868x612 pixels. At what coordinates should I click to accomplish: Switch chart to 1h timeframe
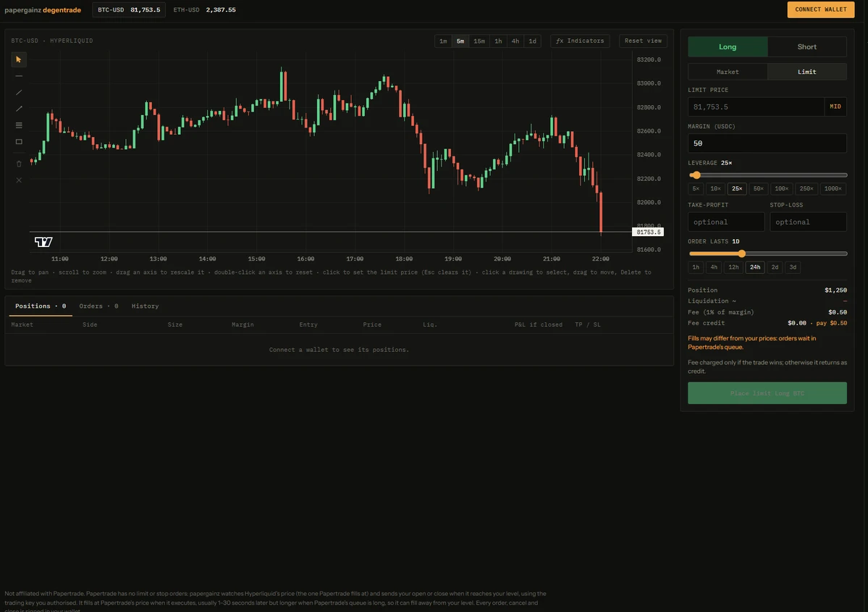pos(498,41)
